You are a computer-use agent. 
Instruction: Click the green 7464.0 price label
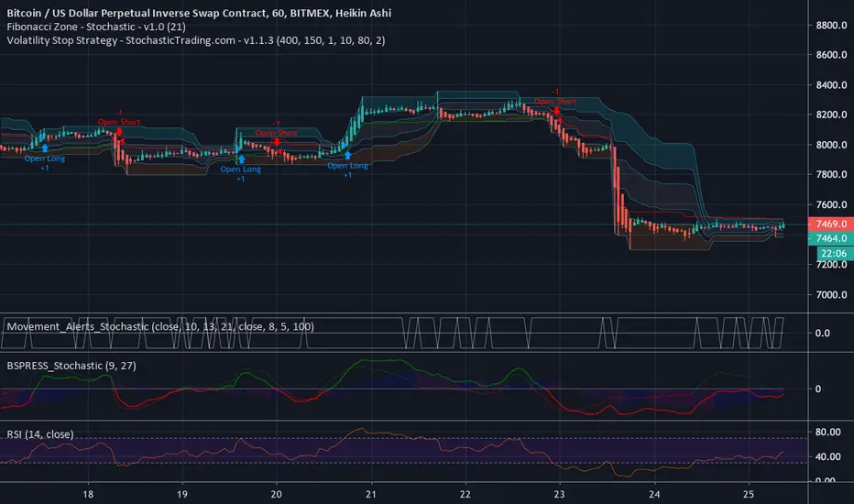[x=830, y=238]
